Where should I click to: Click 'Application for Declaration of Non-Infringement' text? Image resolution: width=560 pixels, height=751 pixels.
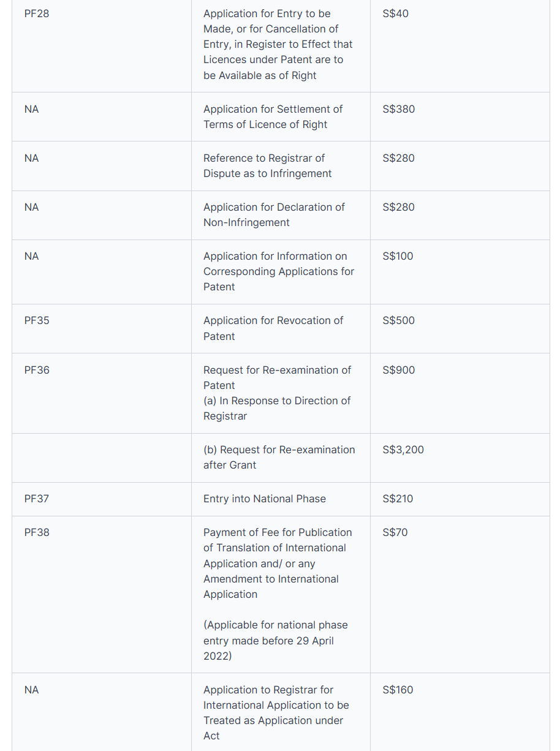point(274,214)
